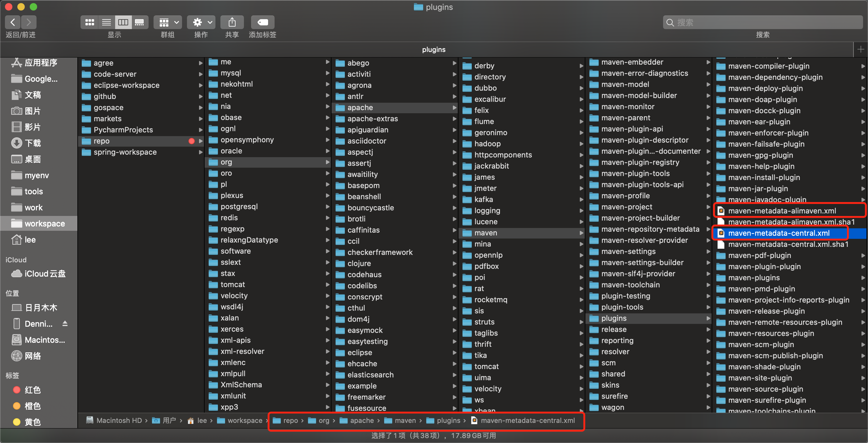Select maven-metadata-alimaven.xml file
Viewport: 868px width, 443px height.
(782, 211)
